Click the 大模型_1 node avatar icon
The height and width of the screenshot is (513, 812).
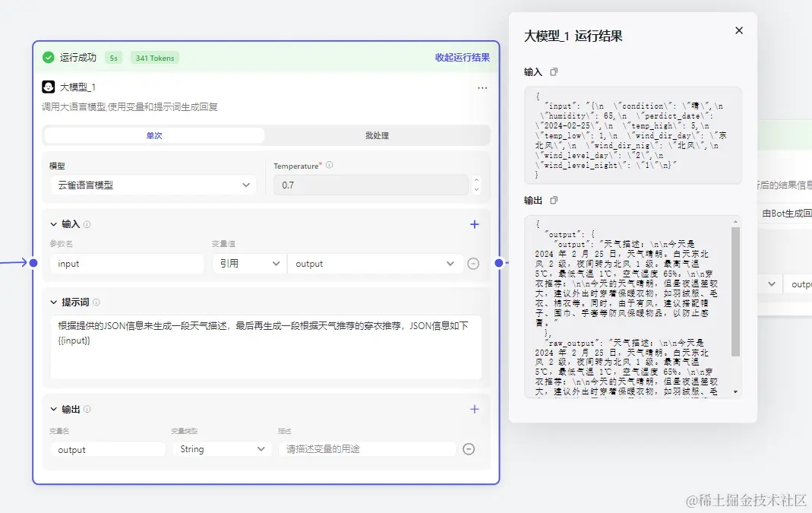point(48,87)
